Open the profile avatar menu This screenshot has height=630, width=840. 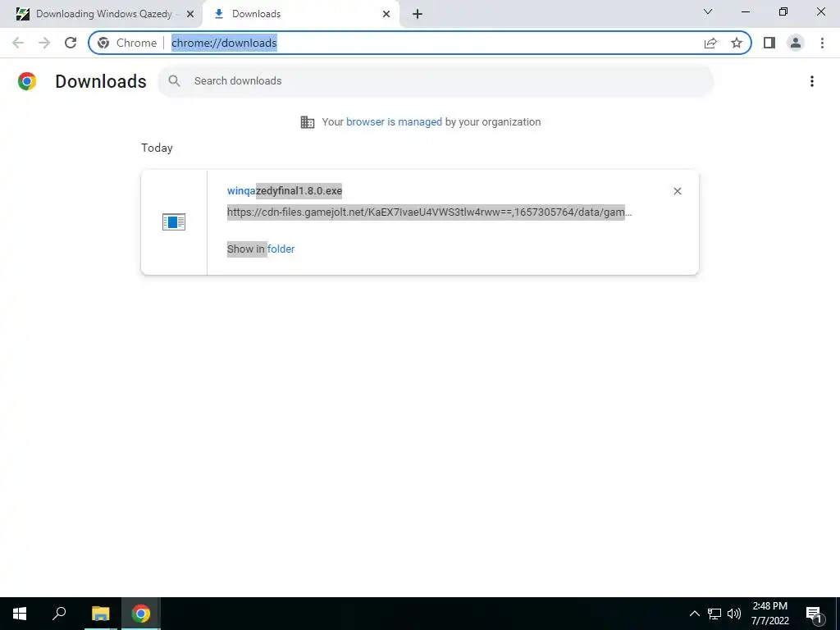point(796,43)
